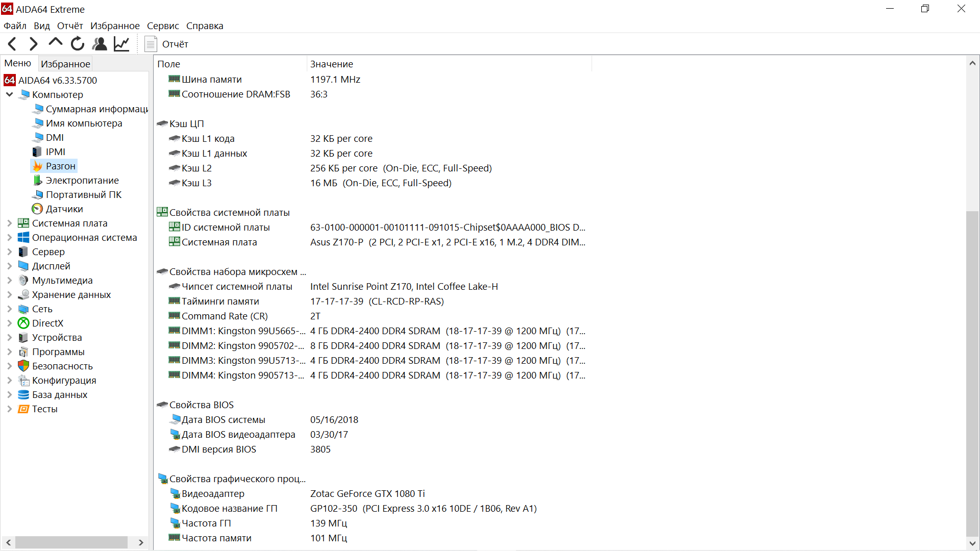The image size is (980, 551).
Task: Expand the Системная плата node
Action: pos(9,223)
